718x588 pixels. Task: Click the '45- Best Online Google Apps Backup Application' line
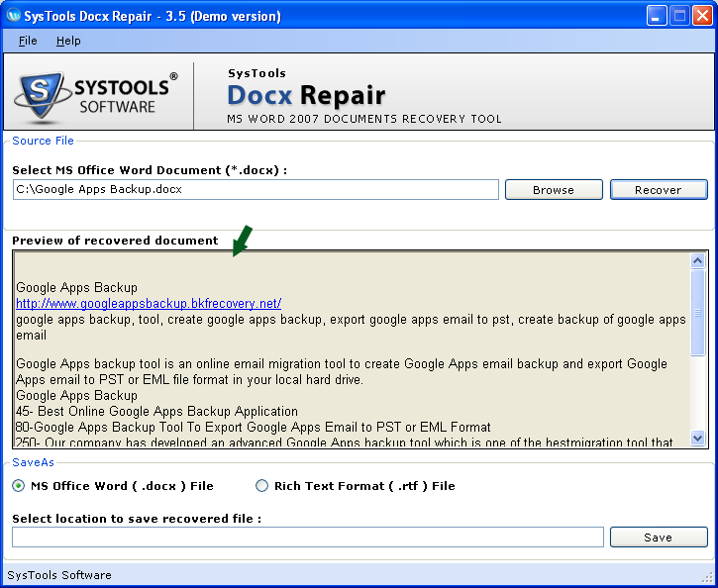coord(156,411)
